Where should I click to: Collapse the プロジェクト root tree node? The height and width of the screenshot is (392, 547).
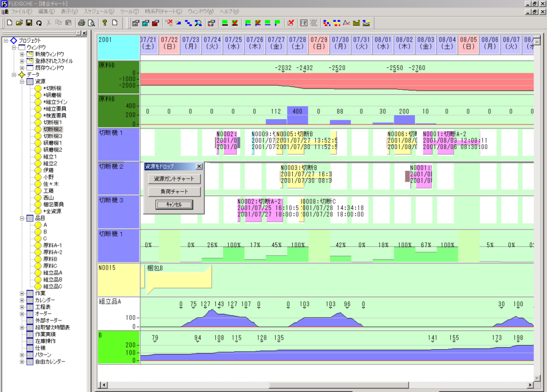(5, 41)
